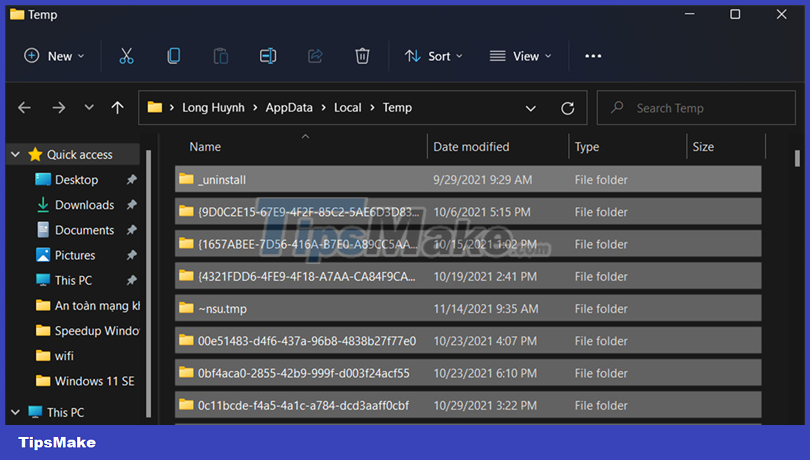Image resolution: width=810 pixels, height=460 pixels.
Task: Click AppData in the breadcrumb path
Action: coord(289,108)
